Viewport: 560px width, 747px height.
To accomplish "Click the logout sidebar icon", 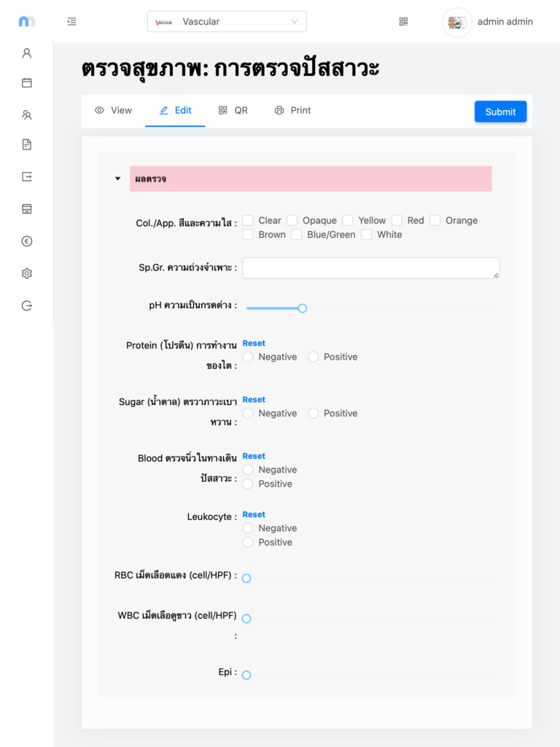I will (27, 306).
